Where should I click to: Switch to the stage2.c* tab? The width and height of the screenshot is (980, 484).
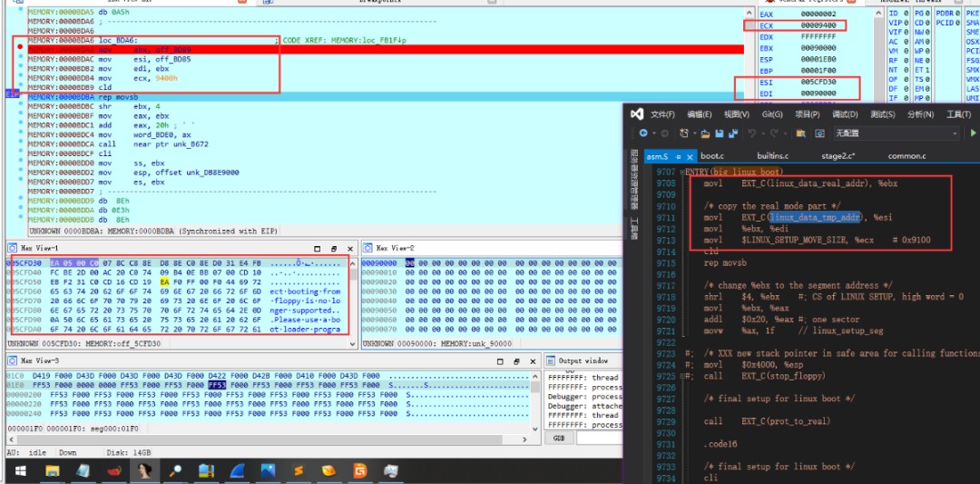(838, 156)
